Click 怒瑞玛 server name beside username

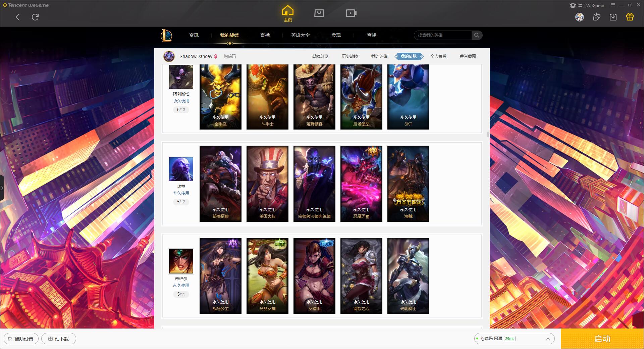(230, 56)
